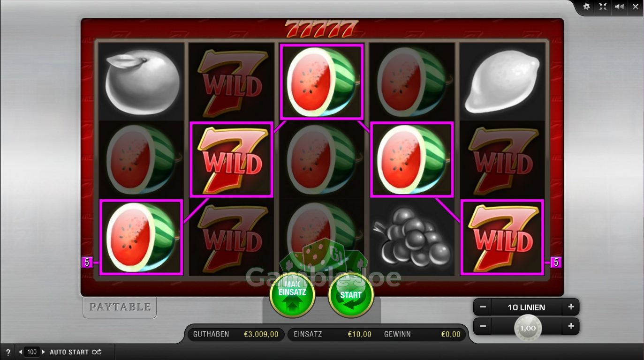
Task: Increase number of Linien with plus
Action: click(571, 307)
